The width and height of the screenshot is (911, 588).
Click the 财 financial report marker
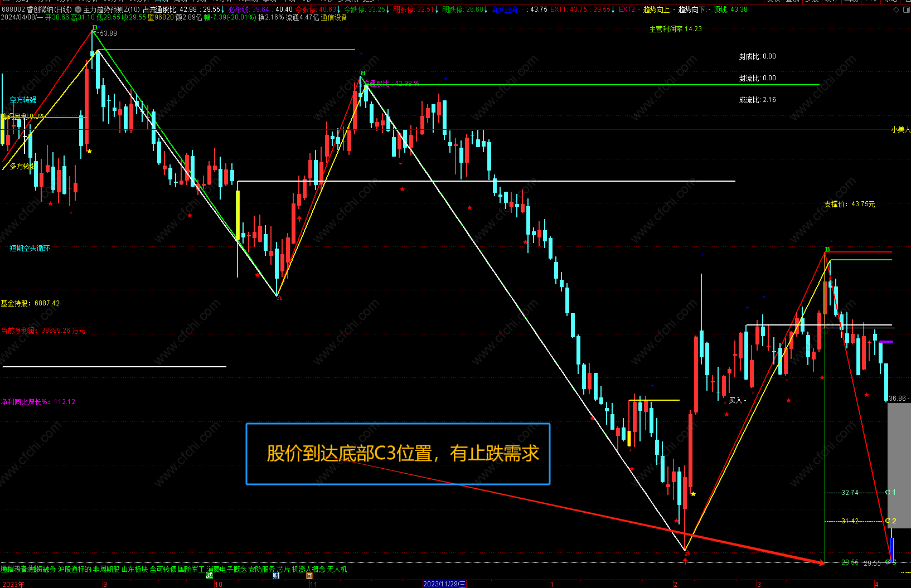(276, 576)
